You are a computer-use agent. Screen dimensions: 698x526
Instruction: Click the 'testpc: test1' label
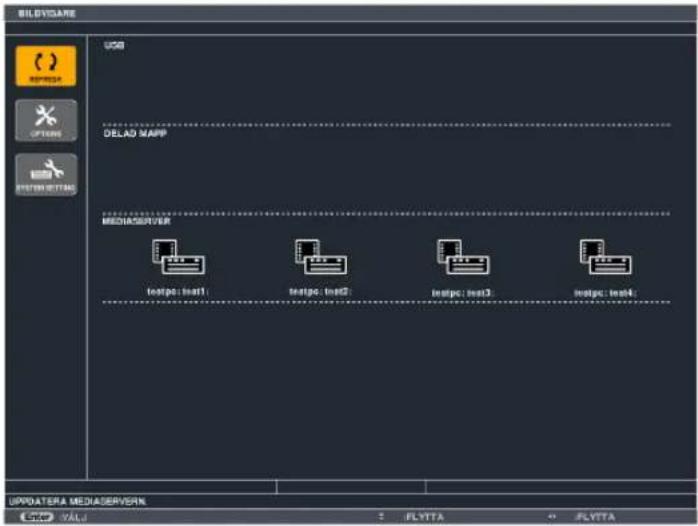click(178, 291)
